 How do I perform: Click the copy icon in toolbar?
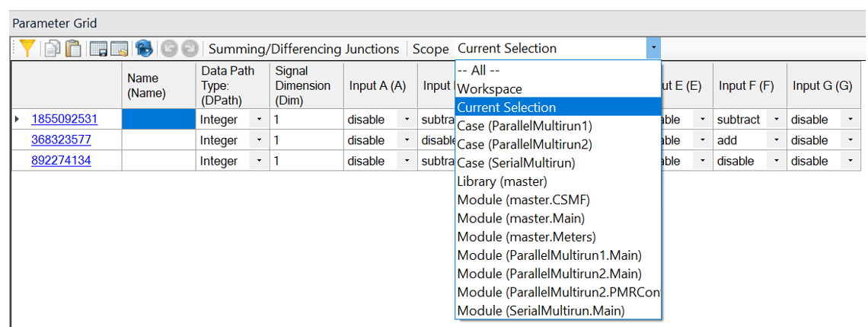(52, 49)
